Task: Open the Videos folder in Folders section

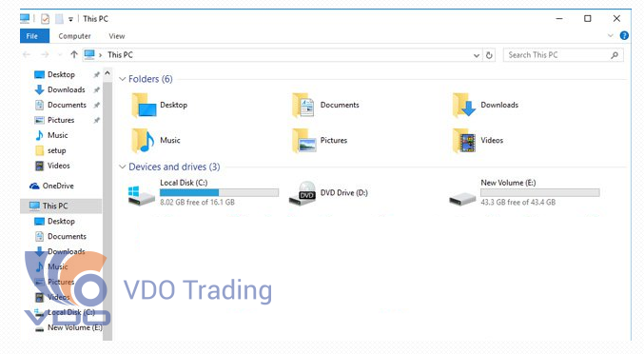Action: pyautogui.click(x=464, y=141)
